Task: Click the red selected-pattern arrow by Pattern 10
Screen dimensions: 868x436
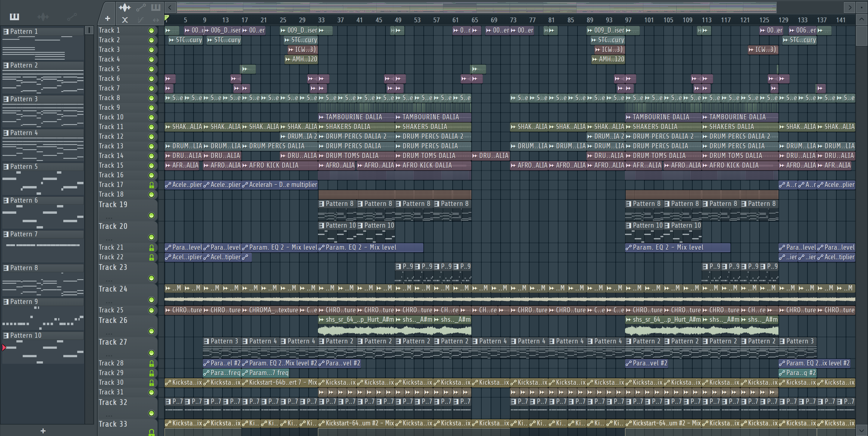Action: click(4, 347)
